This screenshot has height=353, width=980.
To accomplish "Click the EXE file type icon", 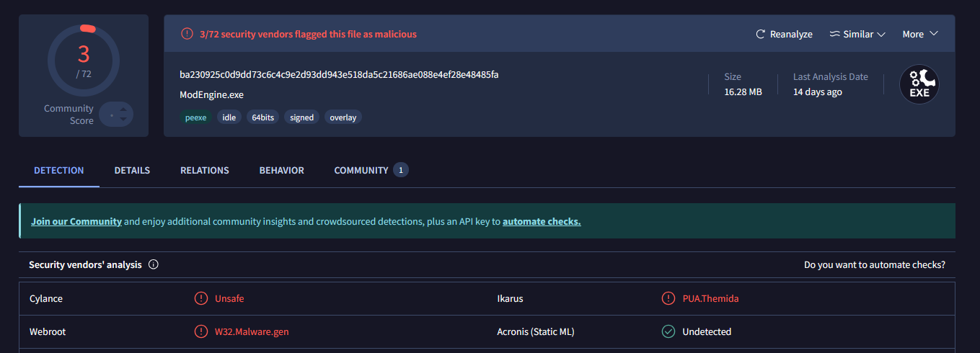I will coord(919,84).
